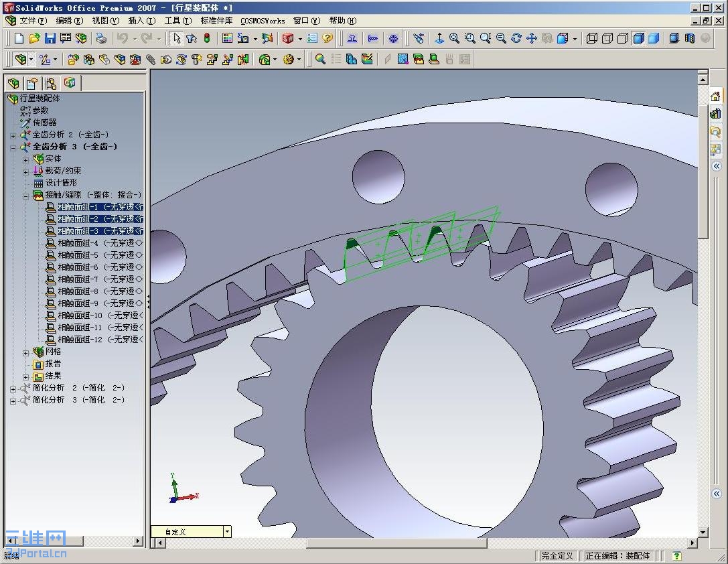This screenshot has height=564, width=728.
Task: Activate the Zoom to Area tool
Action: point(470,38)
